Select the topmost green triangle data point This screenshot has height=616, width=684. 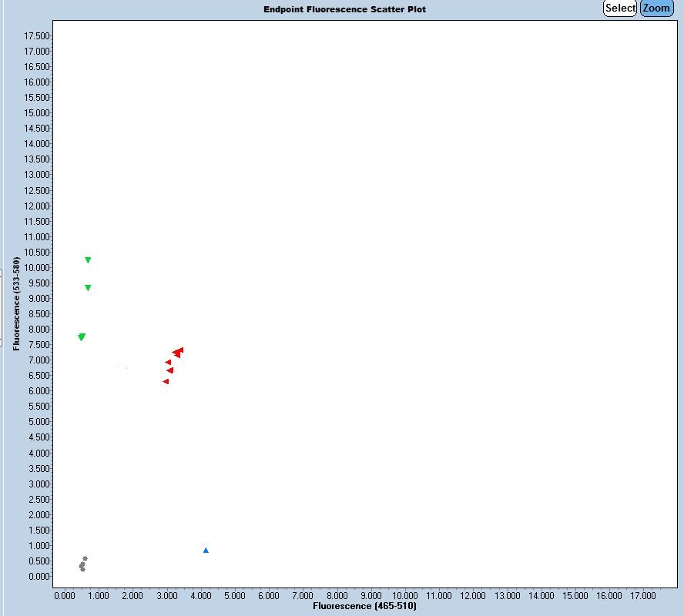point(88,260)
